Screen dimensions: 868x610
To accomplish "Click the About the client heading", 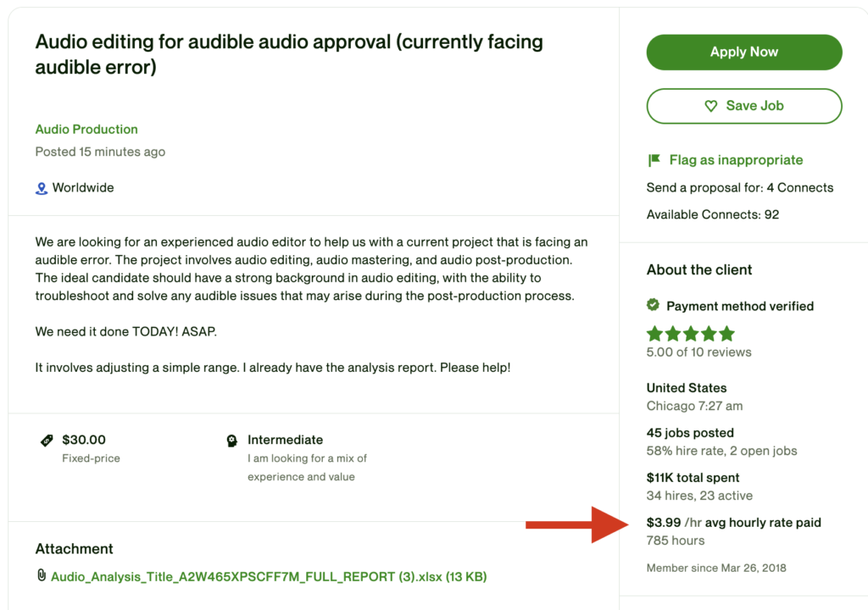I will (x=699, y=270).
